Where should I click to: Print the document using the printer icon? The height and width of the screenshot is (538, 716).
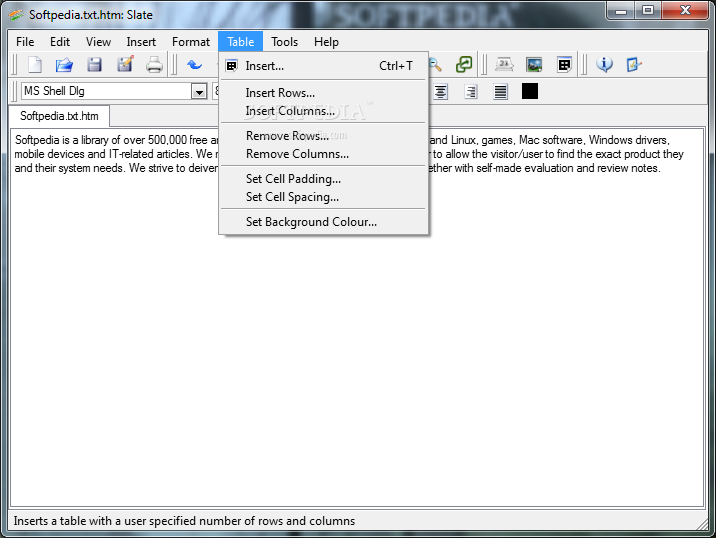point(154,65)
